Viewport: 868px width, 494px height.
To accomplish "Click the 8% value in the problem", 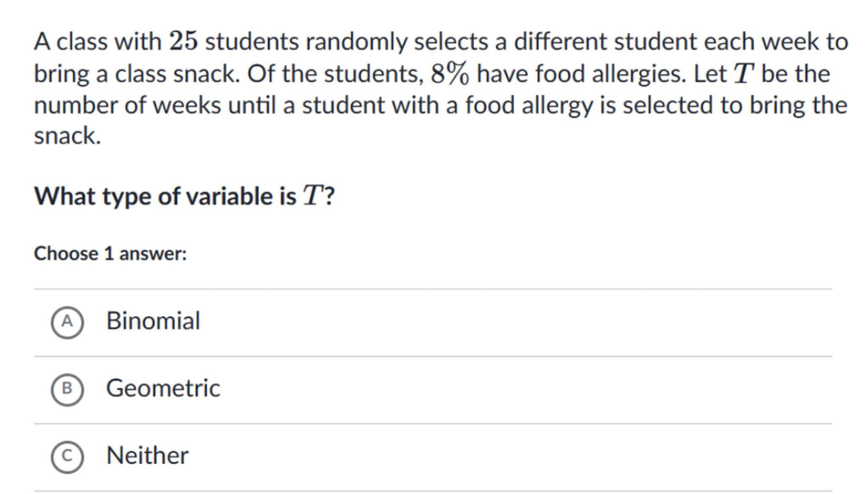I will pos(450,73).
